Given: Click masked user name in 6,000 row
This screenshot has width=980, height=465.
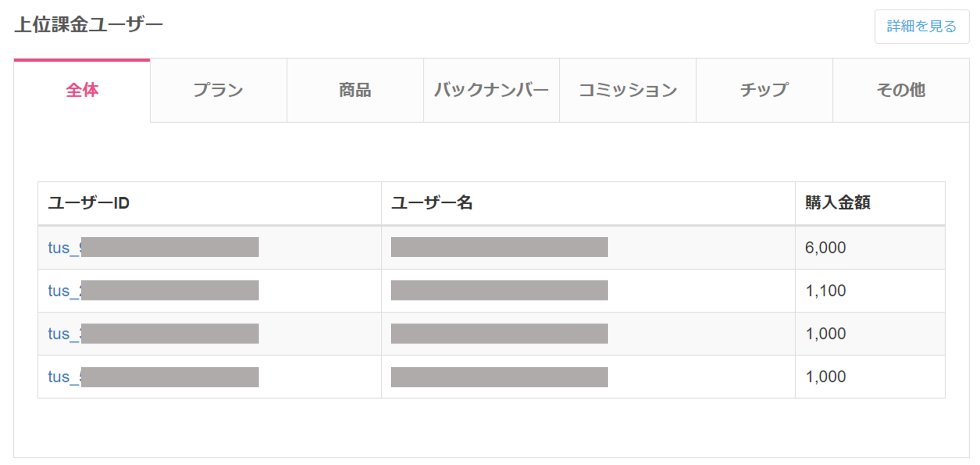Looking at the screenshot, I should [499, 248].
